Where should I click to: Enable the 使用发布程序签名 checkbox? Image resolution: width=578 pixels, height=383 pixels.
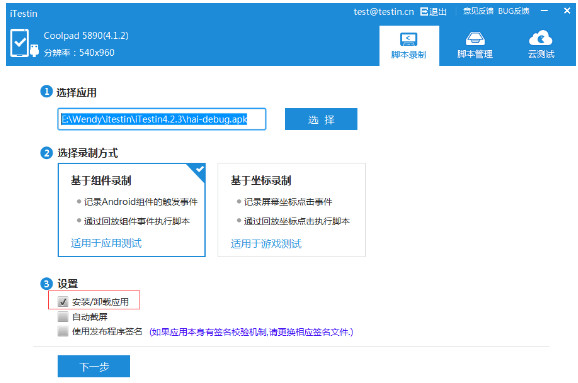[x=63, y=331]
